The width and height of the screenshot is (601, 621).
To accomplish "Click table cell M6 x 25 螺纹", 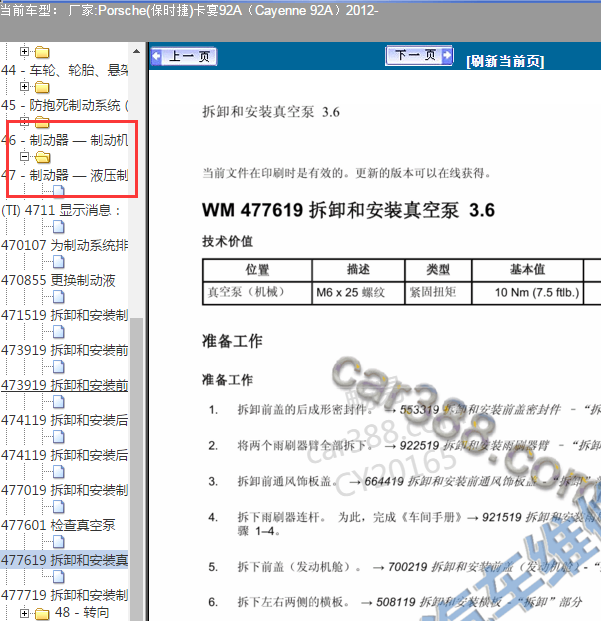I will pyautogui.click(x=358, y=293).
